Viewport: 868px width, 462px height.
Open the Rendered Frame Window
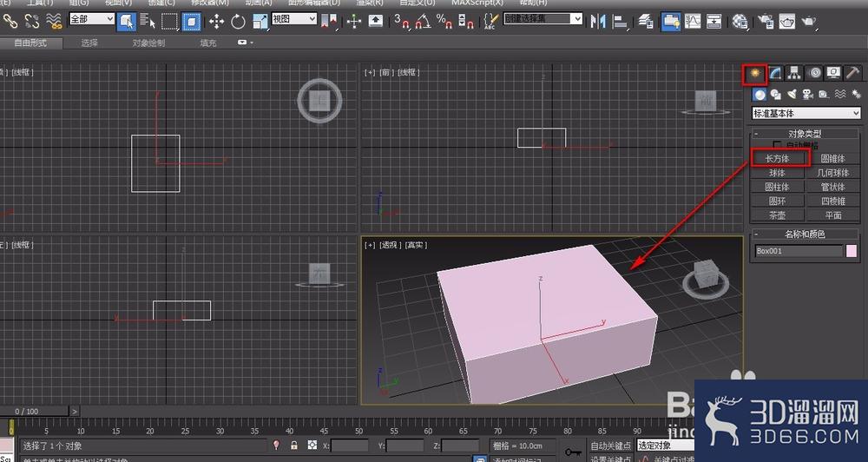(787, 22)
